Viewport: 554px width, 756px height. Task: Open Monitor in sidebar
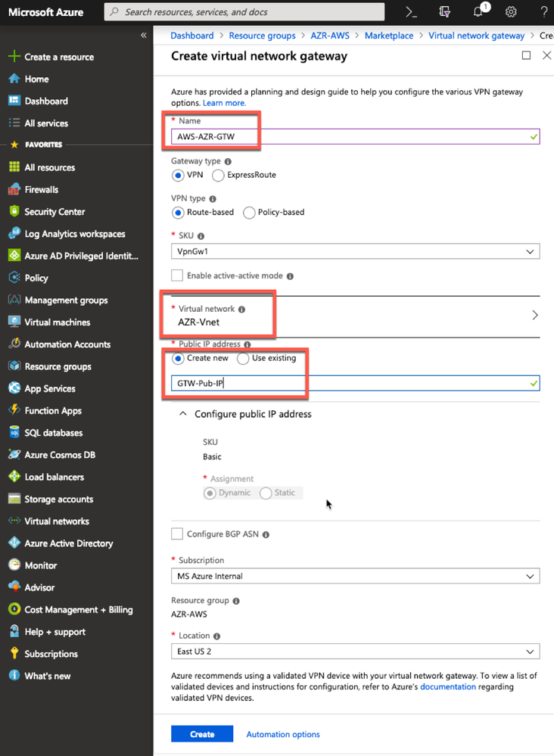point(41,565)
